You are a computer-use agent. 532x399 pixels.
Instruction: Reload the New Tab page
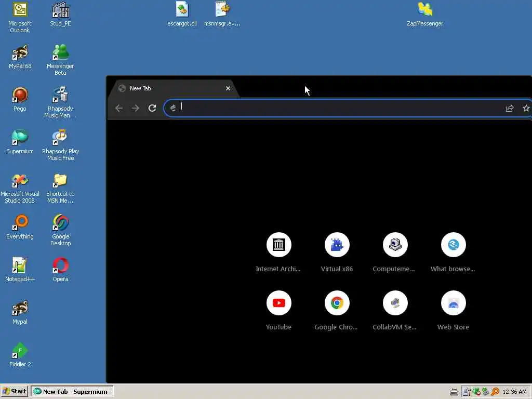click(x=152, y=108)
